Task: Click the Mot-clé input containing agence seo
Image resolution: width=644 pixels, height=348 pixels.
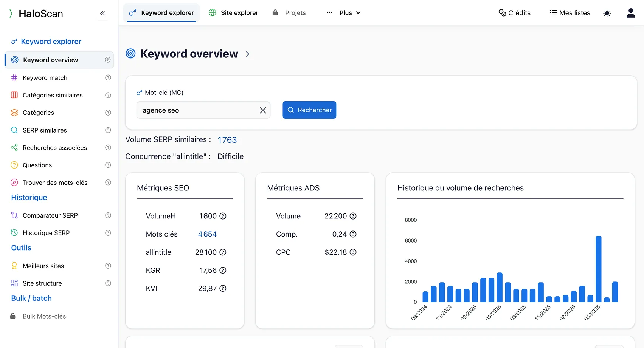Action: coord(203,110)
